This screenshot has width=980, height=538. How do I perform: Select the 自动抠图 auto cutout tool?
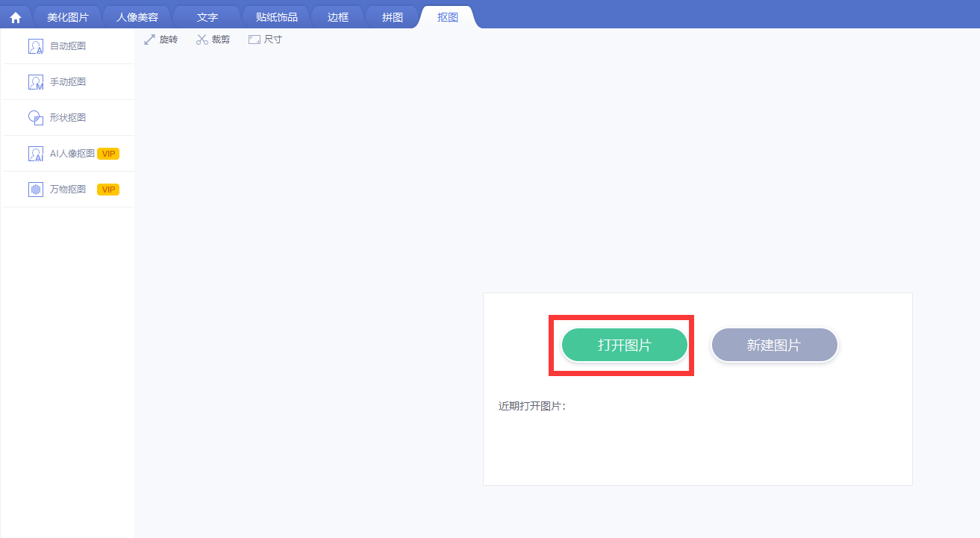coord(67,46)
